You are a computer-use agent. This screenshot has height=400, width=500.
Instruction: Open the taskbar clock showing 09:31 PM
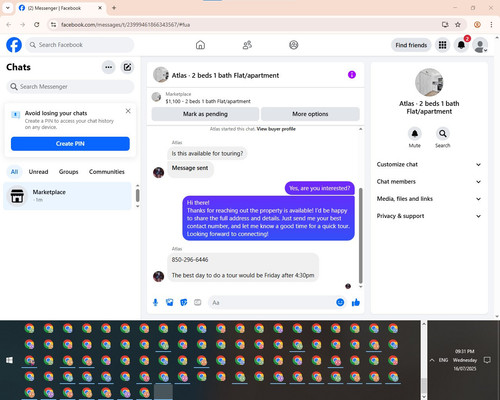pos(465,360)
